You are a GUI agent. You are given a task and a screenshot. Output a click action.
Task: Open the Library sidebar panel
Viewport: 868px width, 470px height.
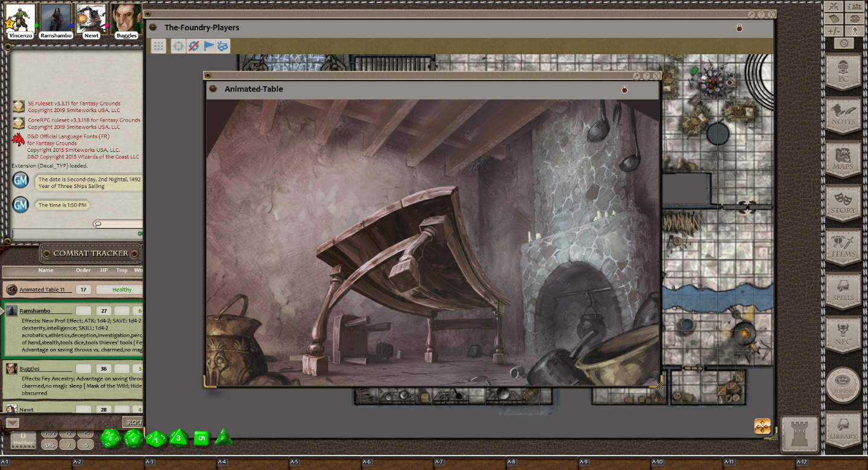coord(843,429)
